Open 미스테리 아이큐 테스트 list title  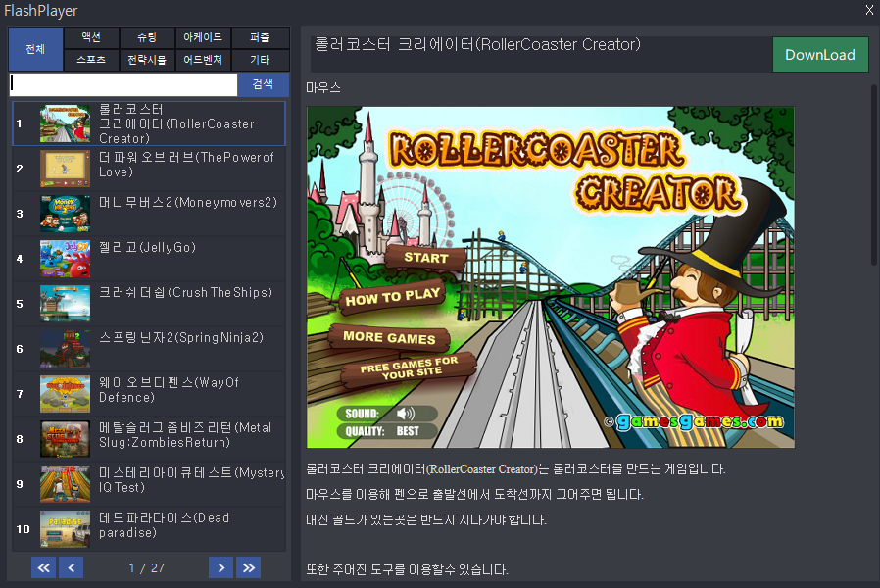click(x=191, y=480)
